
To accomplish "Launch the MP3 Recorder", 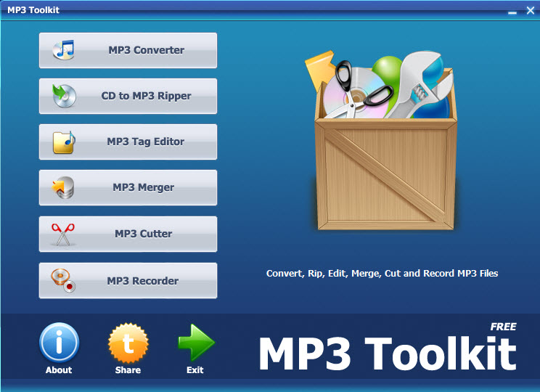I will (128, 280).
